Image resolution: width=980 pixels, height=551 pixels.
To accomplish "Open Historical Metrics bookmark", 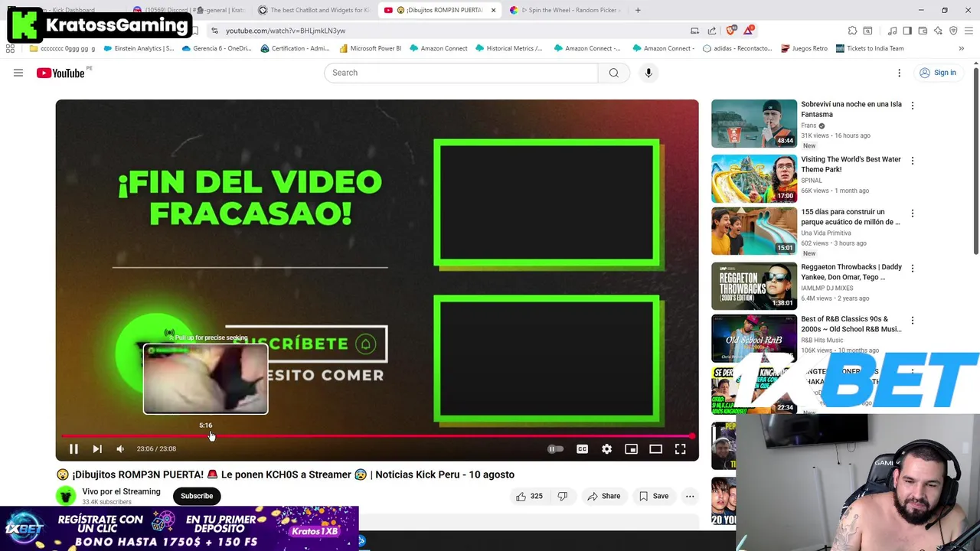I will [508, 48].
